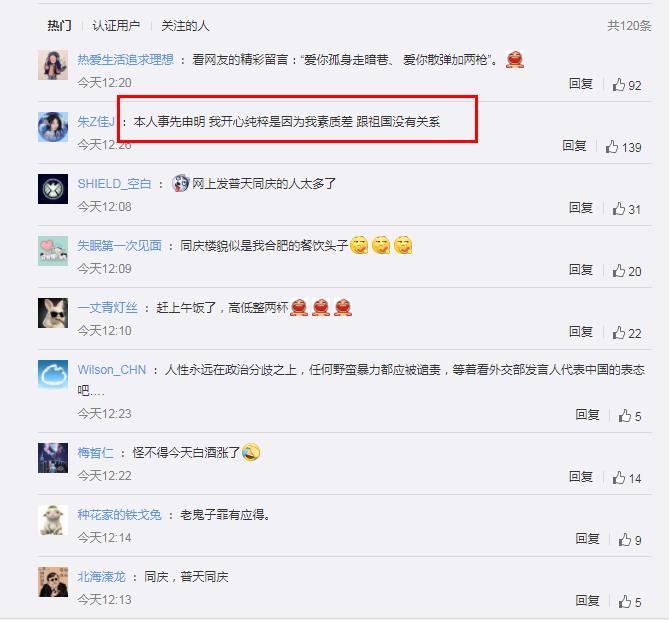Open 一丈青灯丝's rabbit avatar
The image size is (669, 620).
53,313
